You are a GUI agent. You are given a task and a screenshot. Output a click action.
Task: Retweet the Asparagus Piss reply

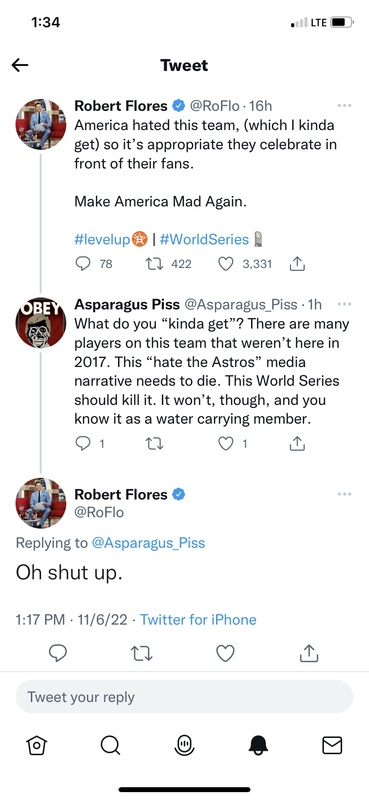coord(154,444)
